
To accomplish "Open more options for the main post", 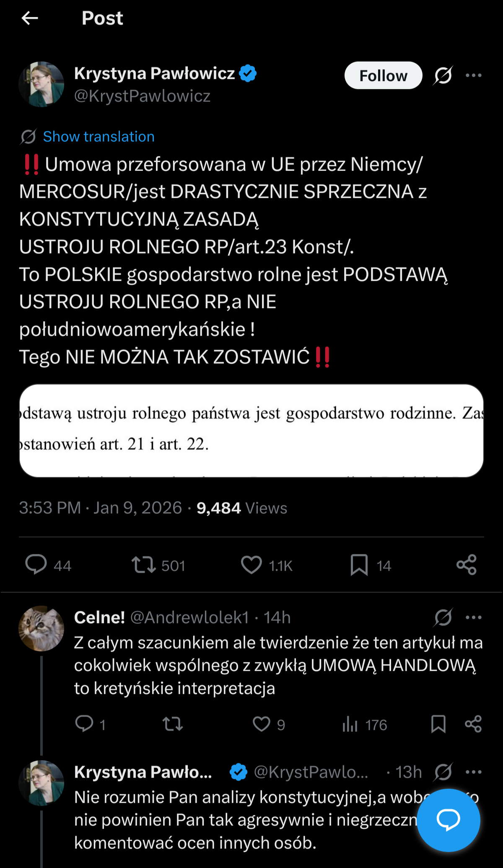I will click(x=474, y=75).
